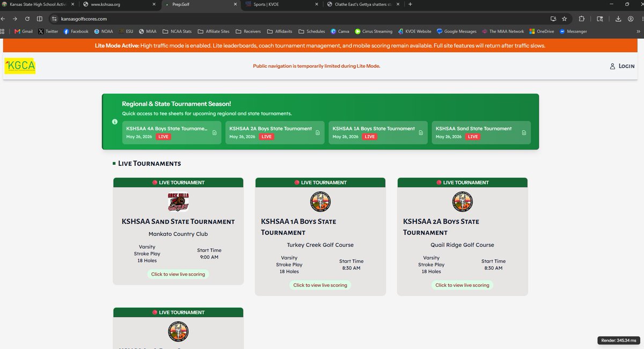Open the tab search icon in toolbar

pyautogui.click(x=599, y=18)
